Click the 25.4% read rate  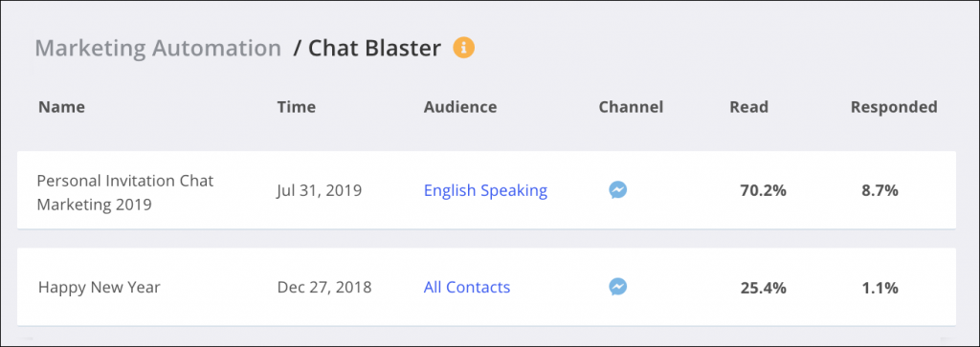tap(763, 288)
